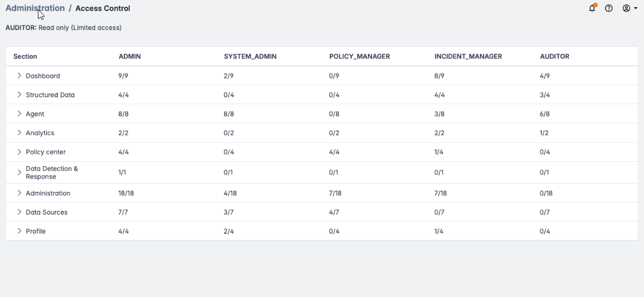Select the POLICY_MANAGER column header
The height and width of the screenshot is (297, 644).
[x=359, y=56]
